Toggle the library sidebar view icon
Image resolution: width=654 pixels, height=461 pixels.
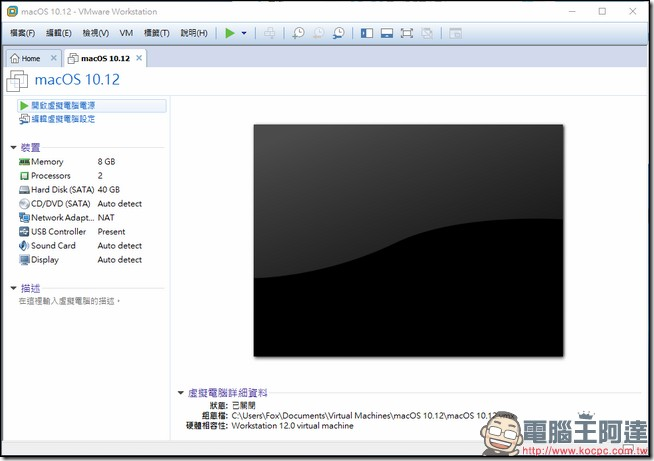pos(367,33)
